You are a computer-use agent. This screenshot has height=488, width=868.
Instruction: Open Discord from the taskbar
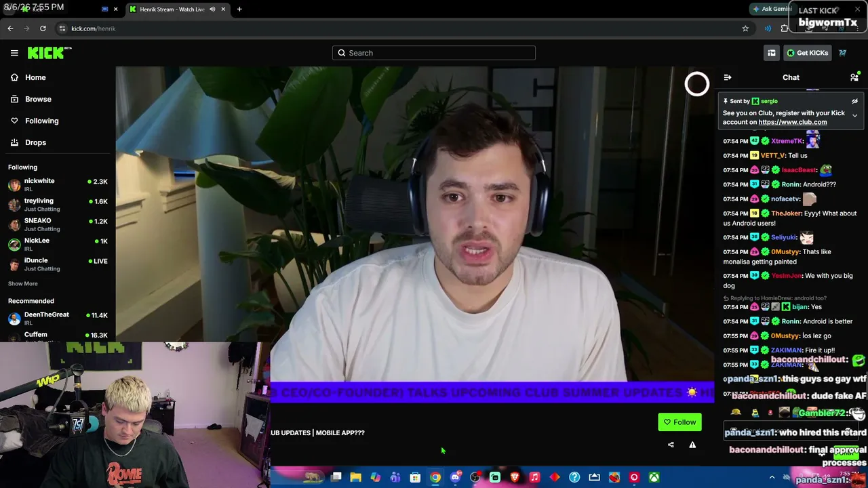[455, 477]
